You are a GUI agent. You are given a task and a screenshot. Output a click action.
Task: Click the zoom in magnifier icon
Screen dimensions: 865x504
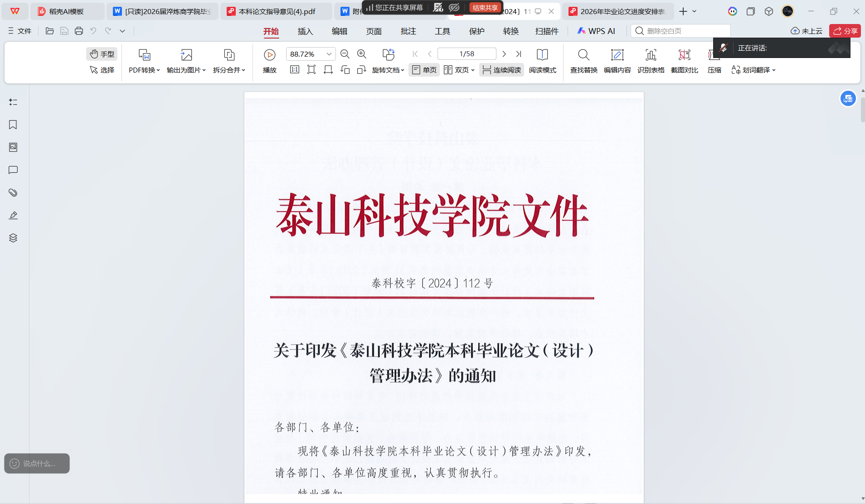pos(362,54)
